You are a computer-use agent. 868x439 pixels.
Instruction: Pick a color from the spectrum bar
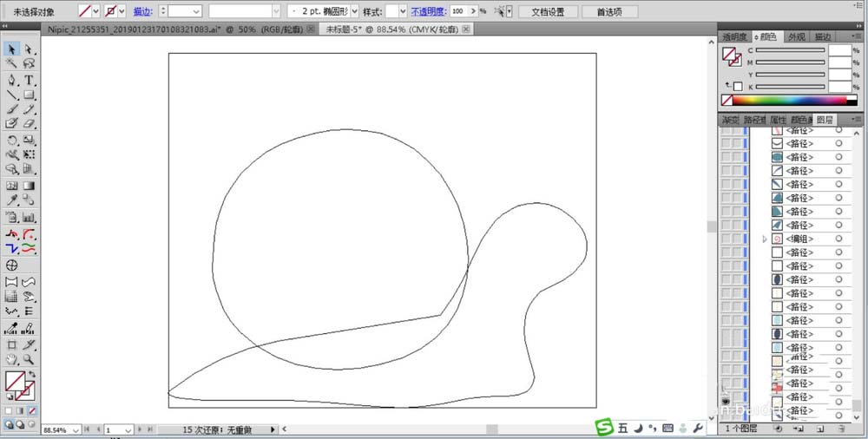pyautogui.click(x=790, y=101)
